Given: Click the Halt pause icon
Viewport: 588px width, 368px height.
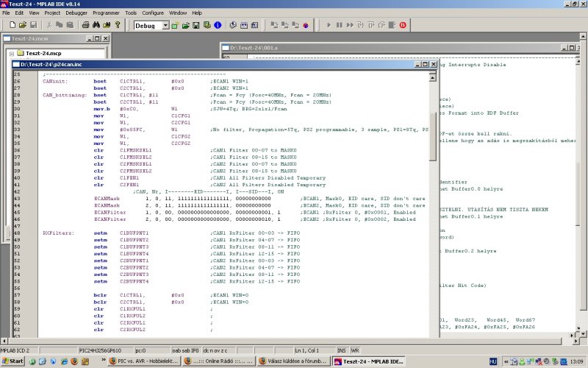Looking at the screenshot, I should [340, 25].
